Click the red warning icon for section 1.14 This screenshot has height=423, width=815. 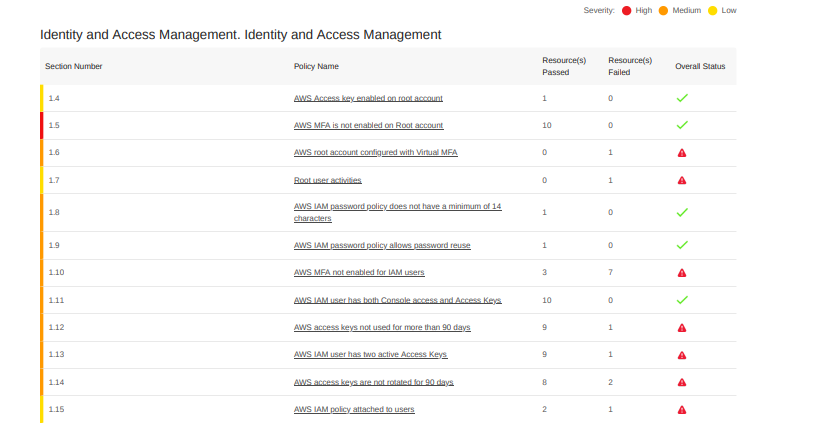tap(682, 382)
